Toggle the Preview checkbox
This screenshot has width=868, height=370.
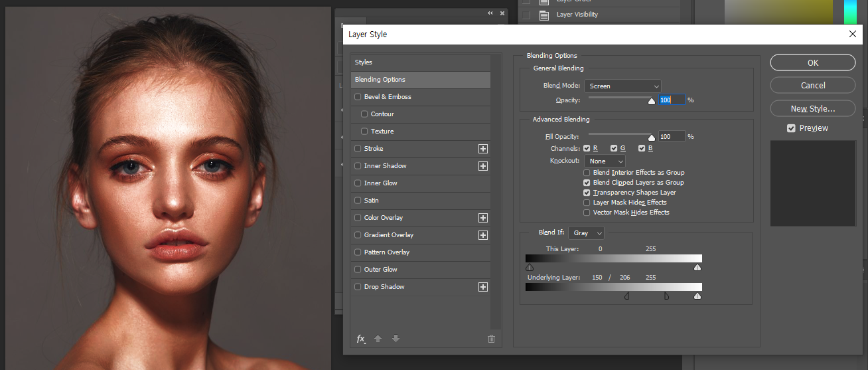coord(791,128)
